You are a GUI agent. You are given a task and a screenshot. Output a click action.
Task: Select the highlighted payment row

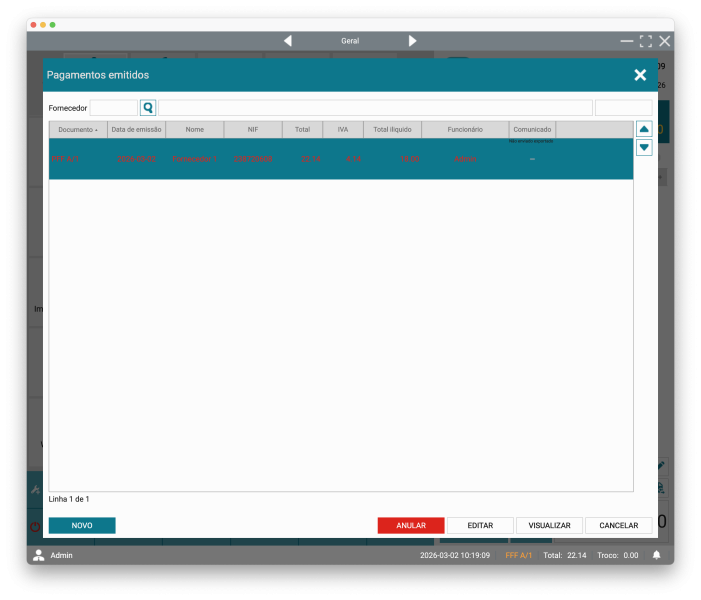coord(340,159)
